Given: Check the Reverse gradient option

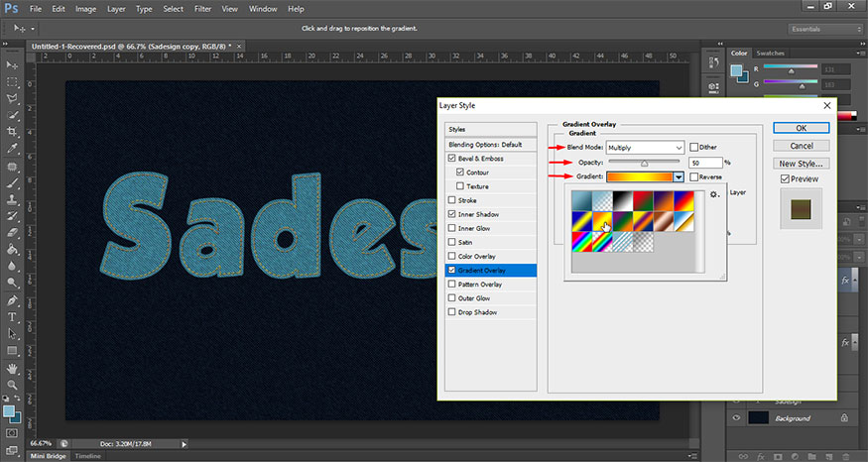Looking at the screenshot, I should point(693,177).
